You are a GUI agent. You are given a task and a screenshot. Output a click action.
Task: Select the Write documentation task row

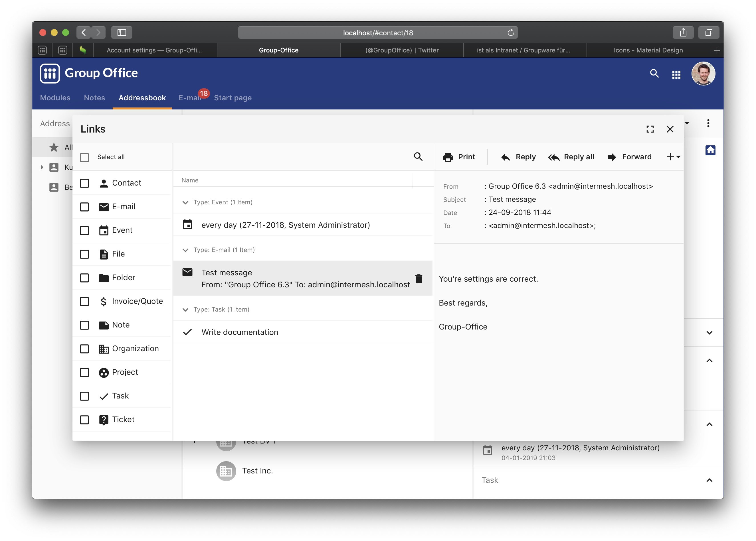click(x=303, y=332)
